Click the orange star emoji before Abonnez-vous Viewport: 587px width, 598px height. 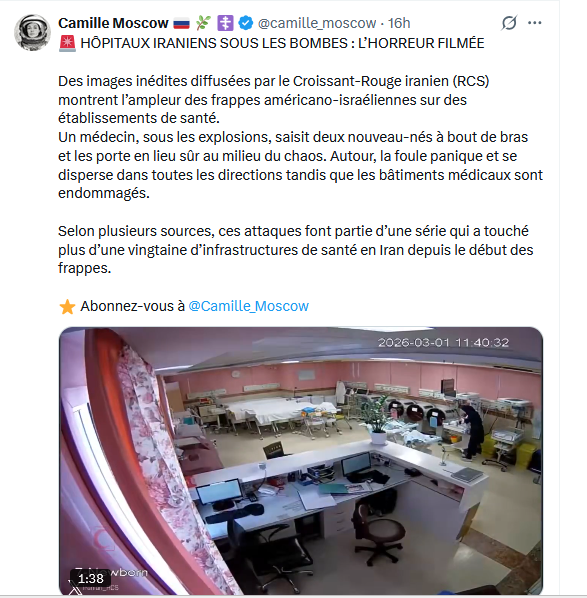pos(67,306)
